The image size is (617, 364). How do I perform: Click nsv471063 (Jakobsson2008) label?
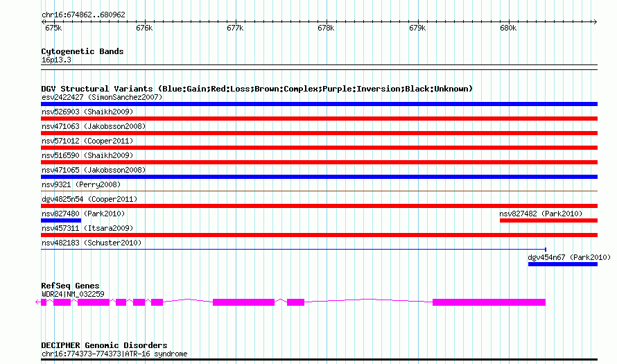click(94, 126)
